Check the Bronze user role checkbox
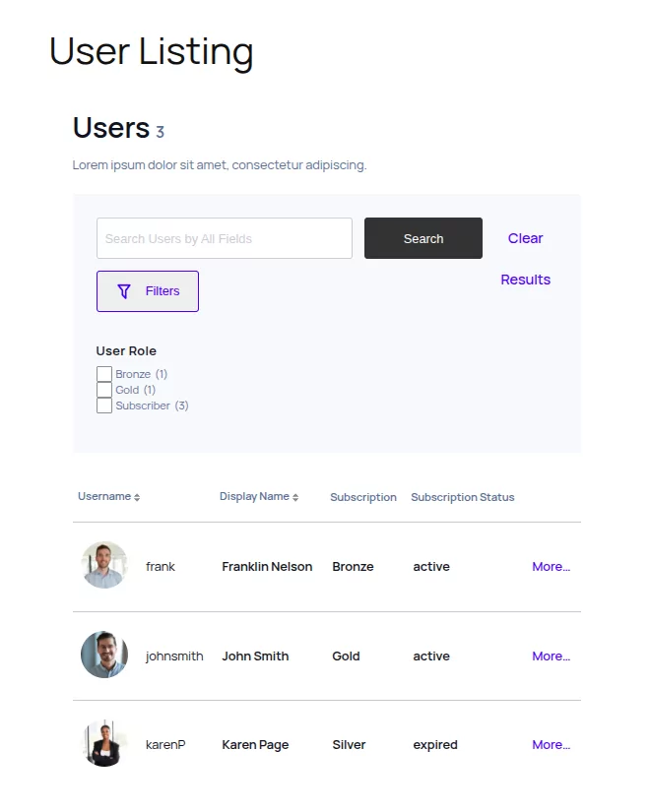651x812 pixels. [104, 374]
